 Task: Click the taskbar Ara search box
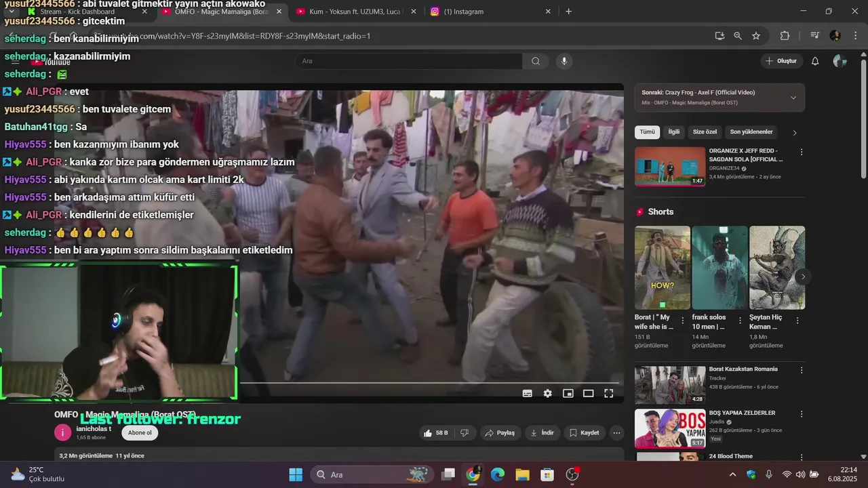[372, 474]
